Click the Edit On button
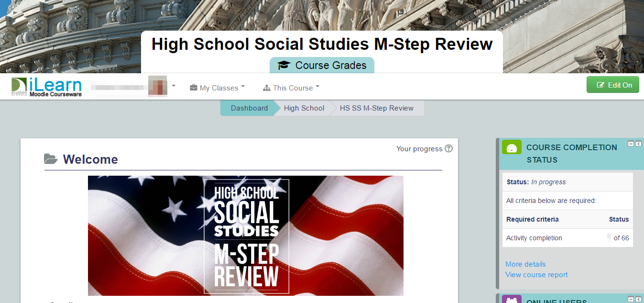This screenshot has height=303, width=644. coord(613,85)
